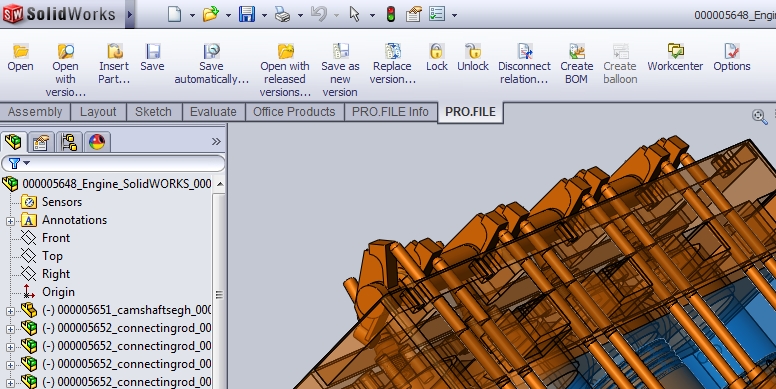The image size is (776, 389).
Task: Click the feature tree scrollbar up arrow
Action: pos(220,184)
